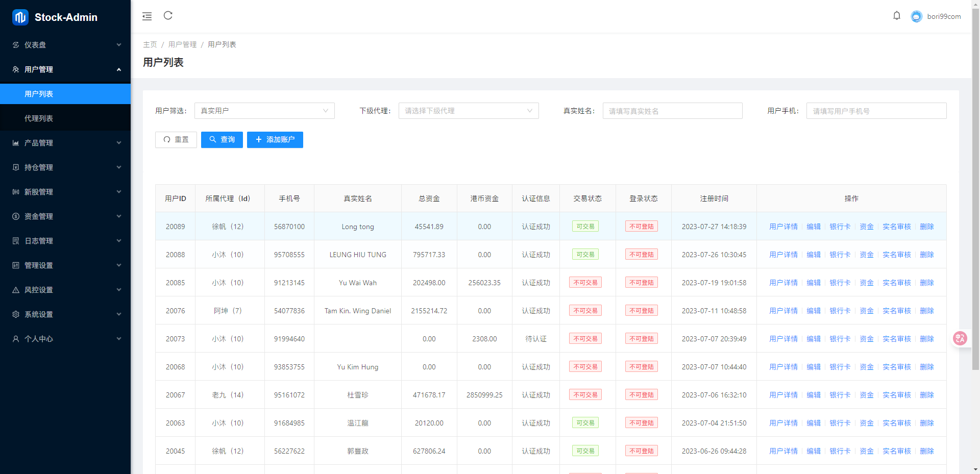Open 银行卡 for user 20085
The height and width of the screenshot is (474, 980).
pos(840,283)
